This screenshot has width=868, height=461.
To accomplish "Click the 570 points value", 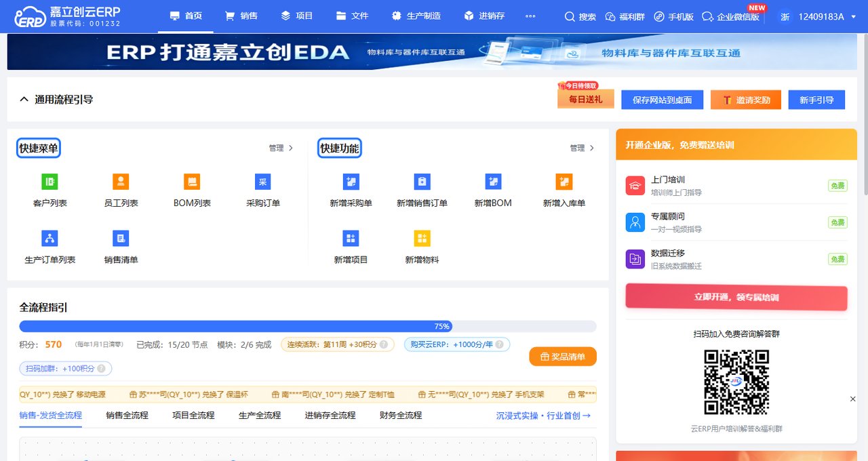I will (x=54, y=344).
